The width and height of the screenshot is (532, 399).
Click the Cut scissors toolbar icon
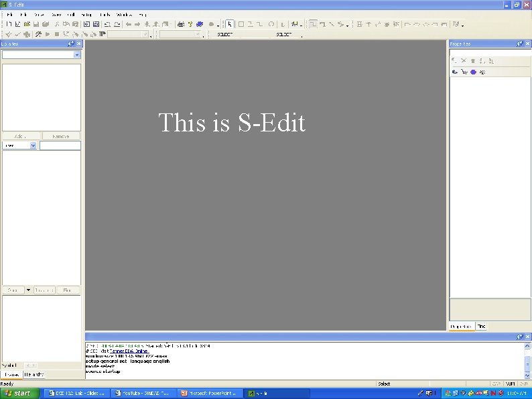(57, 24)
